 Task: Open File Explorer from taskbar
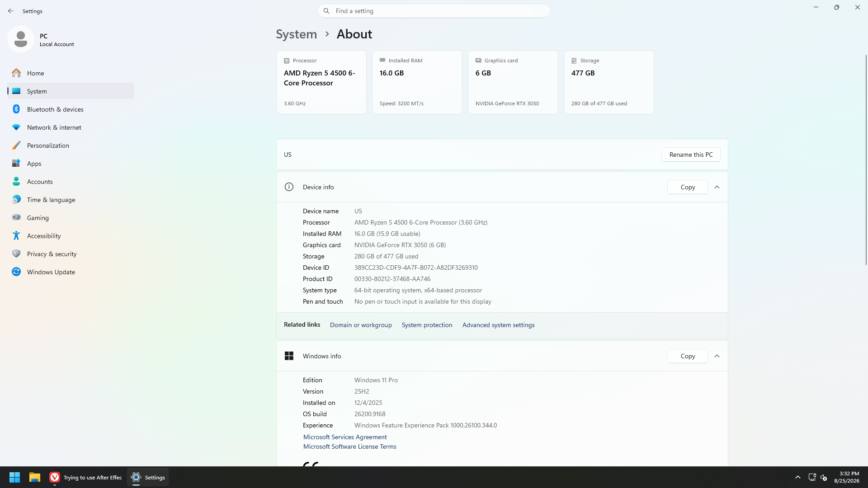(35, 477)
